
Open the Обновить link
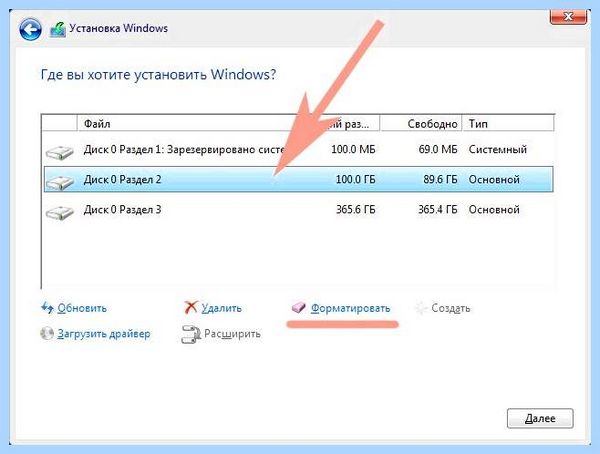pos(82,308)
